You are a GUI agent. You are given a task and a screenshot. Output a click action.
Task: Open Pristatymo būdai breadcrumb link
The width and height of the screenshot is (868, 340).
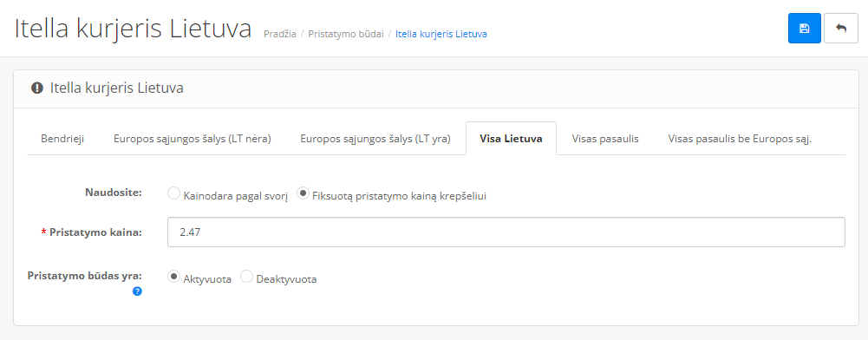(x=346, y=34)
